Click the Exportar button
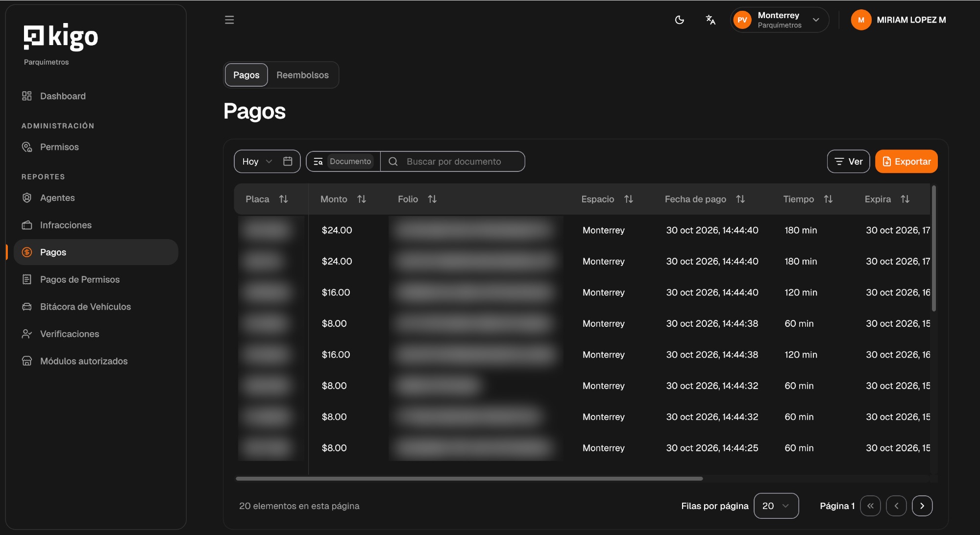980x535 pixels. (x=906, y=161)
